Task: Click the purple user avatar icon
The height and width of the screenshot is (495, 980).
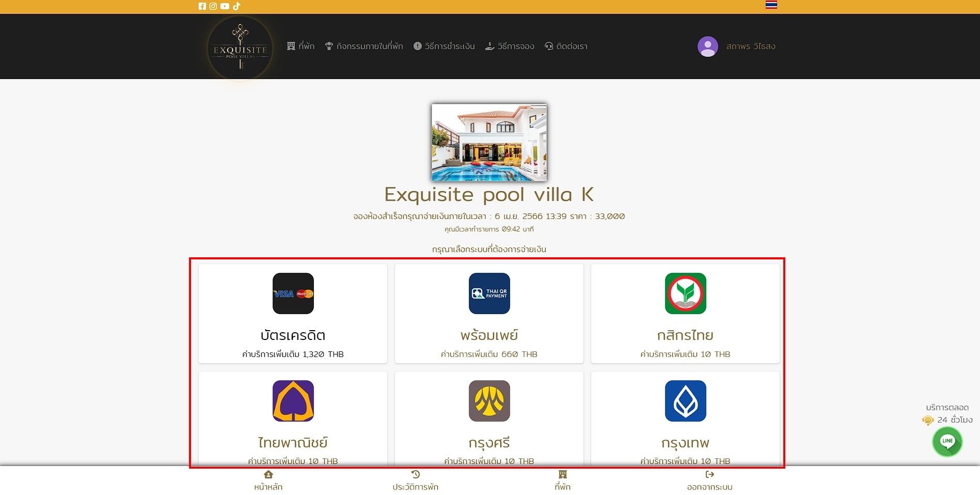Action: click(x=707, y=47)
